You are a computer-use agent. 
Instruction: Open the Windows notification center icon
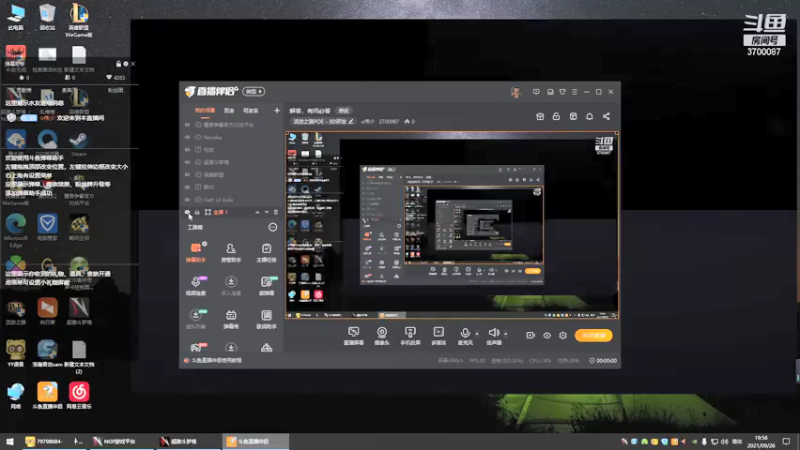point(786,441)
